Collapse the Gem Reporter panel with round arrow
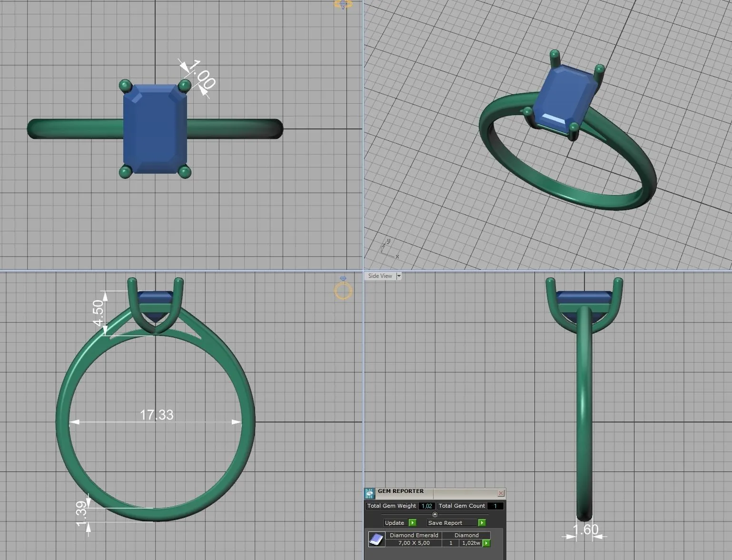 [435, 514]
